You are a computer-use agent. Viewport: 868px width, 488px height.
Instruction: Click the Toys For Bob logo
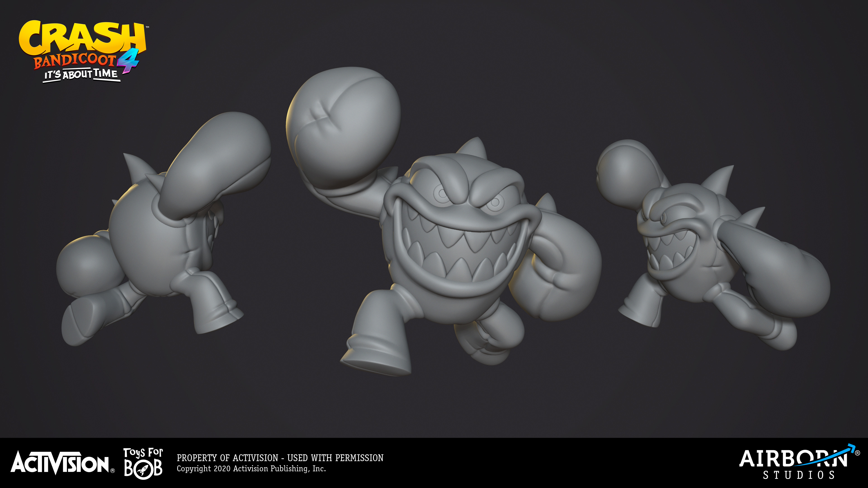(143, 463)
